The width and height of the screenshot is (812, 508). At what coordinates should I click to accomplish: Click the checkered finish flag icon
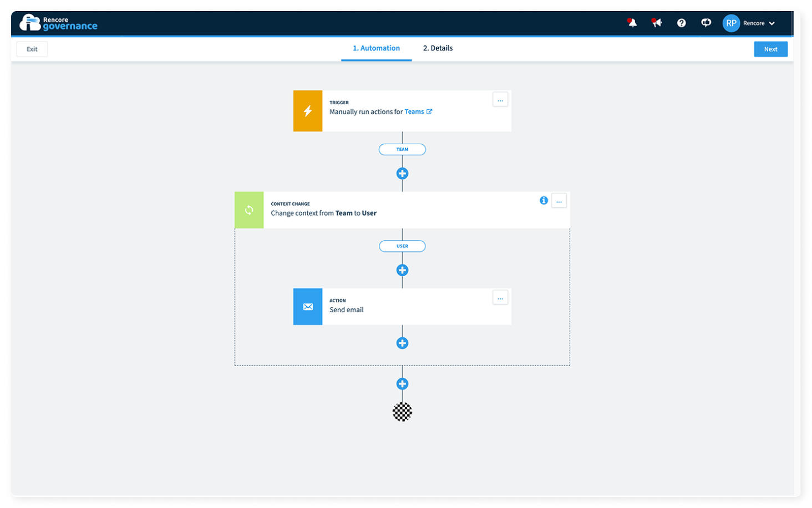tap(402, 412)
